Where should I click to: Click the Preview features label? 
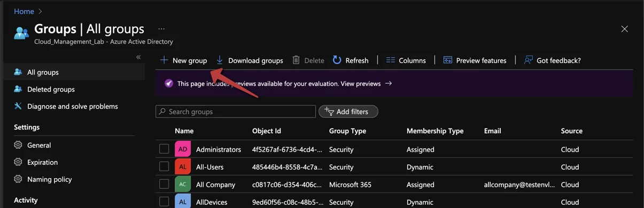click(x=482, y=60)
